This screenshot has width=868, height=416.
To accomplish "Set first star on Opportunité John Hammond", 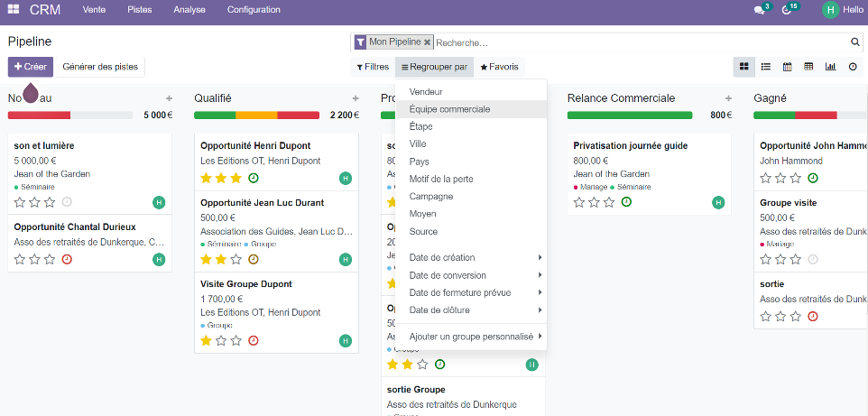I will click(765, 178).
